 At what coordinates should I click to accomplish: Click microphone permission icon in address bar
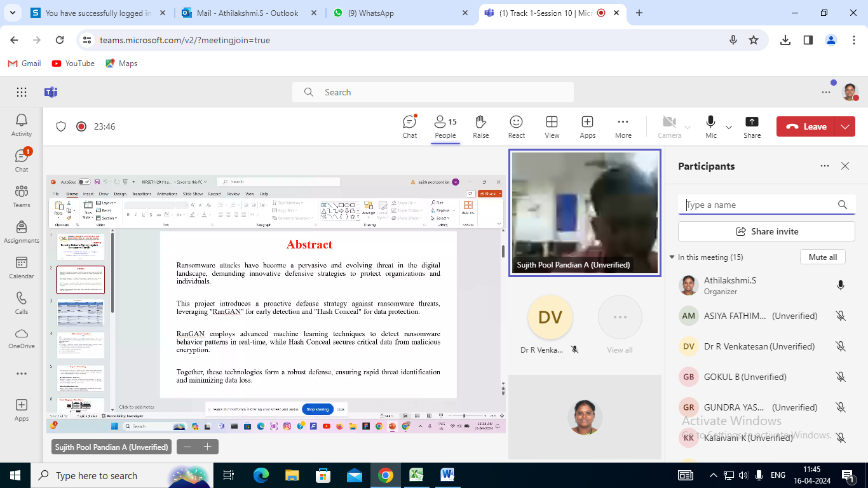[x=733, y=40]
